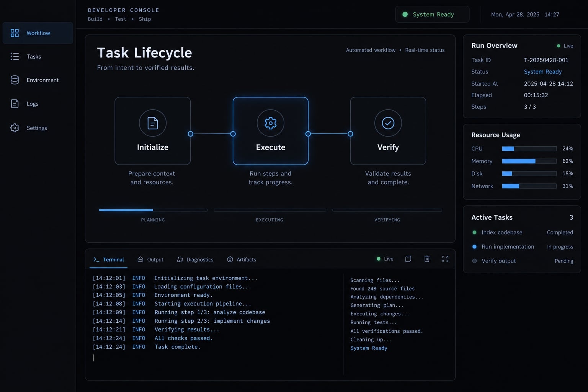The height and width of the screenshot is (392, 588).
Task: Open Settings from the sidebar
Action: [38, 128]
